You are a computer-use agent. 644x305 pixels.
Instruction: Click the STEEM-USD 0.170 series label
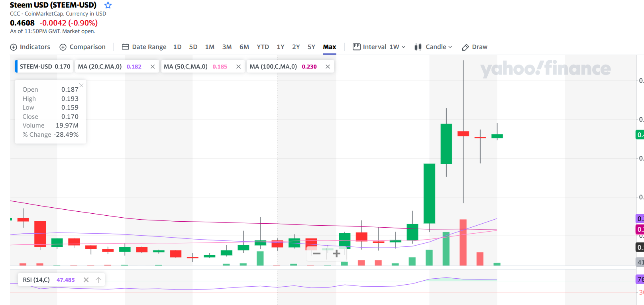pyautogui.click(x=45, y=67)
